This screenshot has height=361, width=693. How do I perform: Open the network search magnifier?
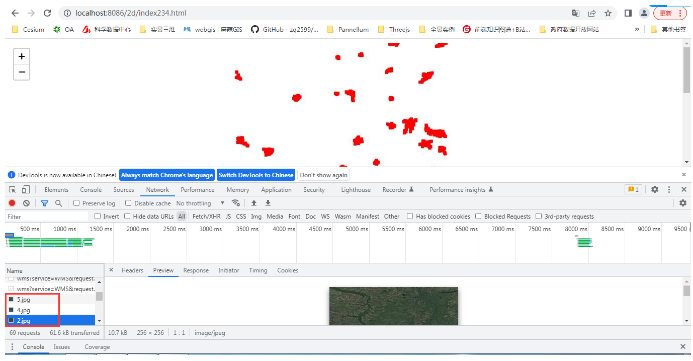point(58,203)
